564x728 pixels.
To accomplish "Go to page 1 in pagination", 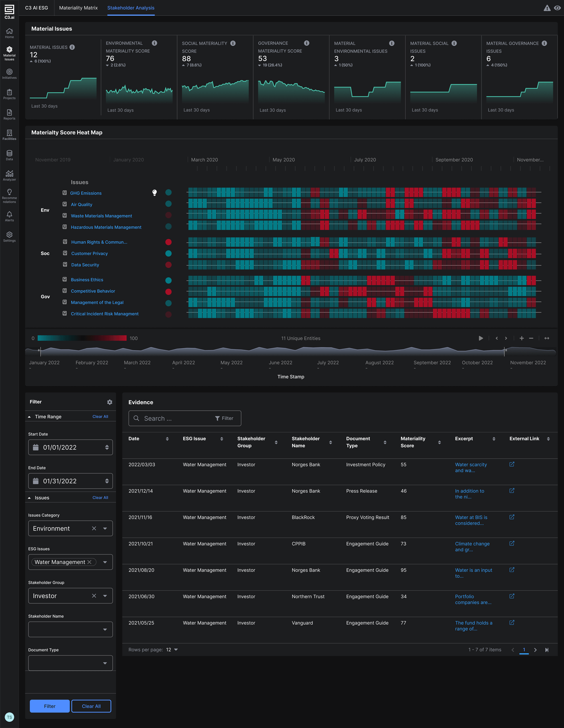I will (x=524, y=650).
